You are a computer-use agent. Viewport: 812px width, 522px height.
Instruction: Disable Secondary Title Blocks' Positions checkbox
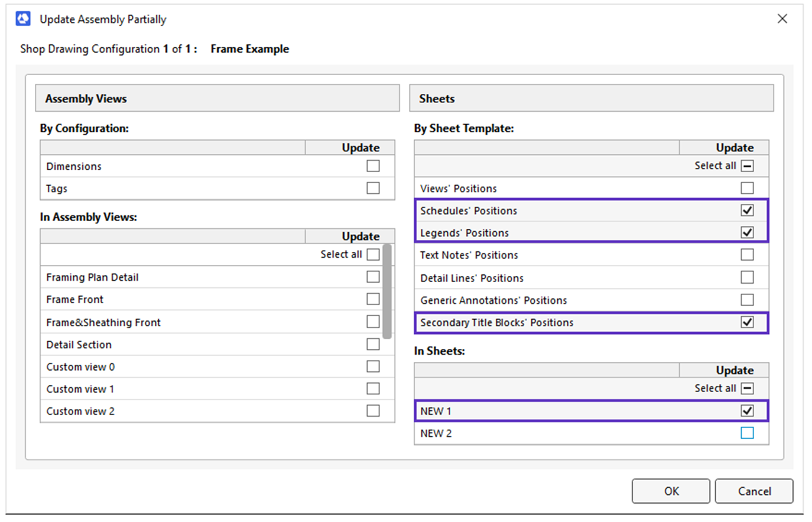(747, 322)
